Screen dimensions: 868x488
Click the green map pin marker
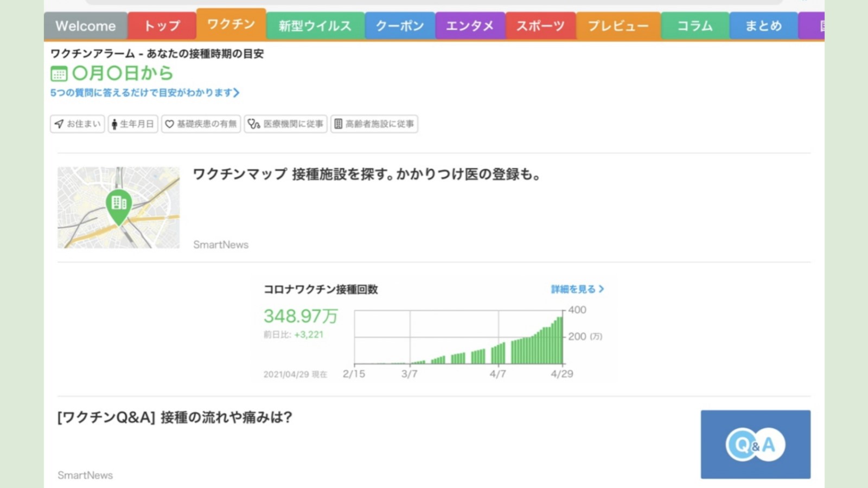119,206
